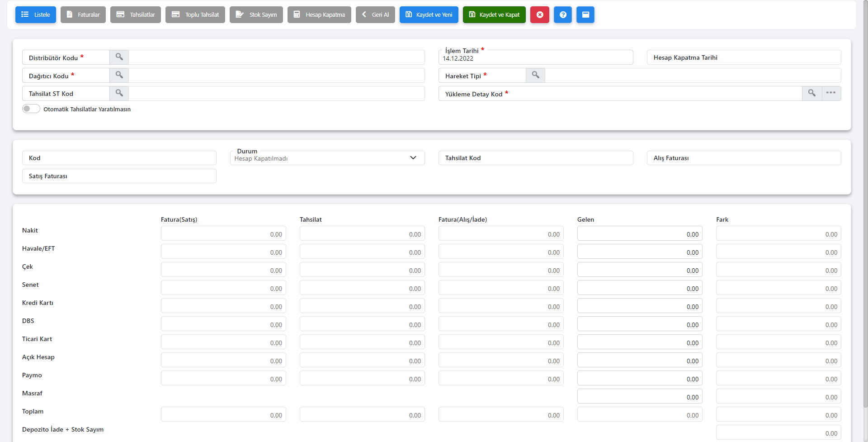Open the Hesap Kapatma Tarihi date picker
This screenshot has width=868, height=442.
(743, 57)
